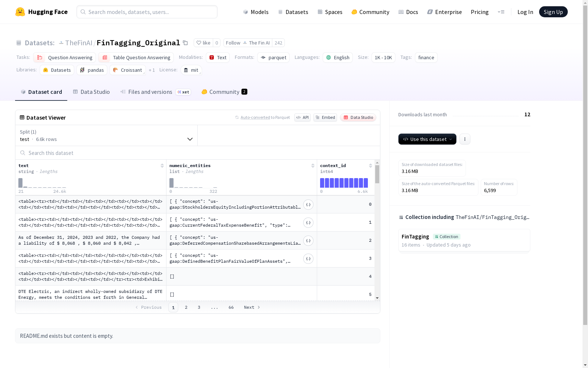The image size is (588, 368).
Task: Focus the Search models, datasets, users field
Action: (x=147, y=12)
